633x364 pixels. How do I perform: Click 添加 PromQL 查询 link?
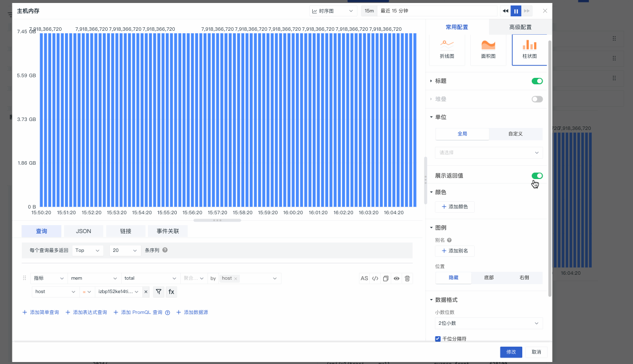click(141, 312)
